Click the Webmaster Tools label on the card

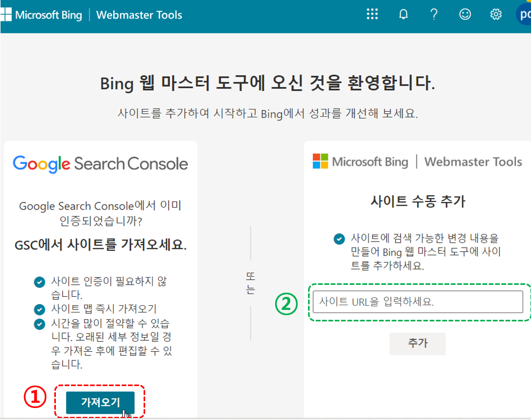click(x=473, y=162)
